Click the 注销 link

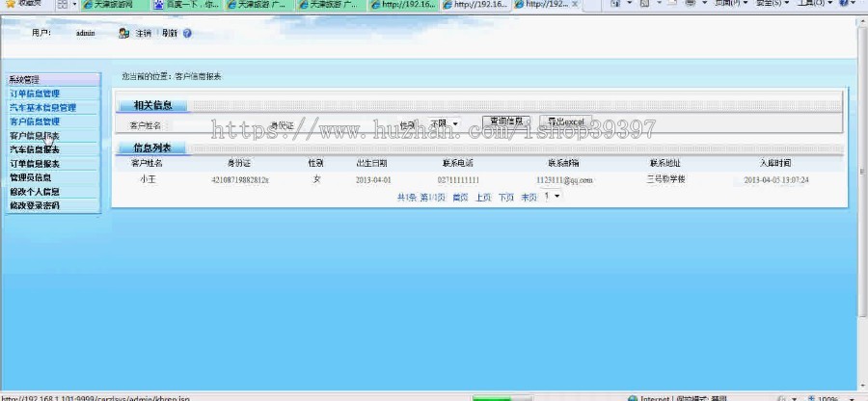click(144, 33)
